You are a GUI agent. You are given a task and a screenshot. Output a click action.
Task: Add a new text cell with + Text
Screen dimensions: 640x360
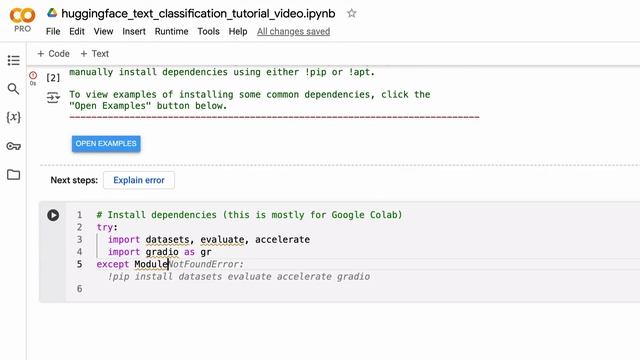coord(94,53)
